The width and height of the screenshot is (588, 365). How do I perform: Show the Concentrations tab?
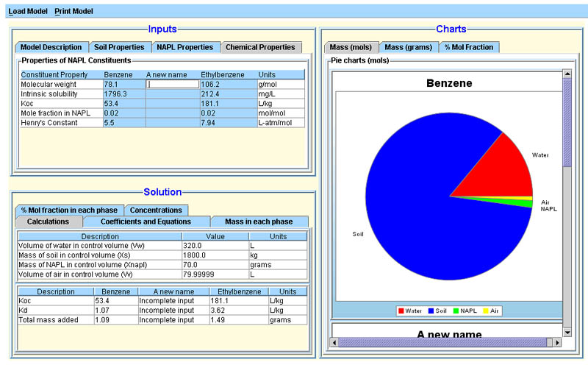click(x=156, y=210)
